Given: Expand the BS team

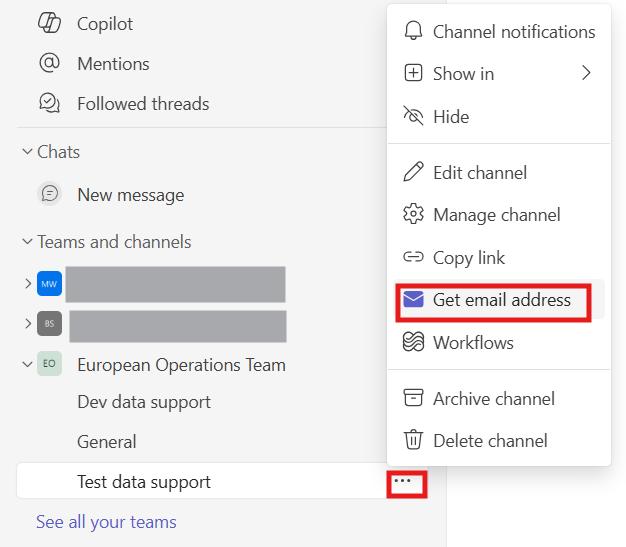Looking at the screenshot, I should [x=28, y=323].
